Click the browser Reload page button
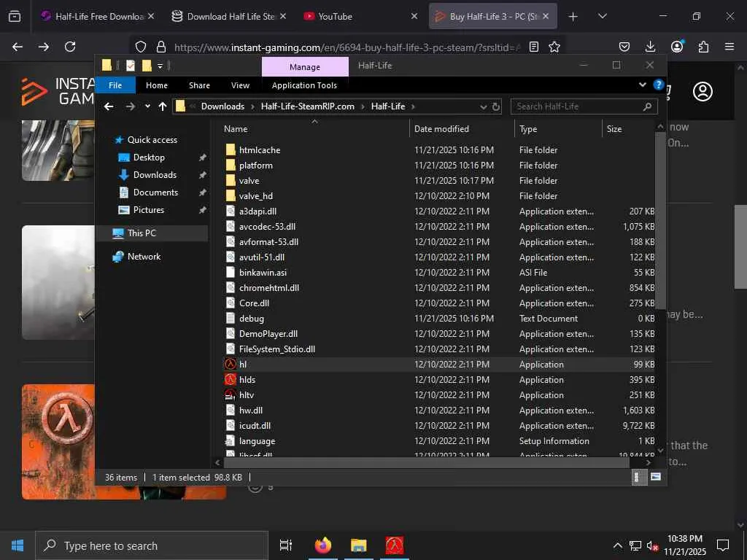This screenshot has height=560, width=747. click(70, 47)
